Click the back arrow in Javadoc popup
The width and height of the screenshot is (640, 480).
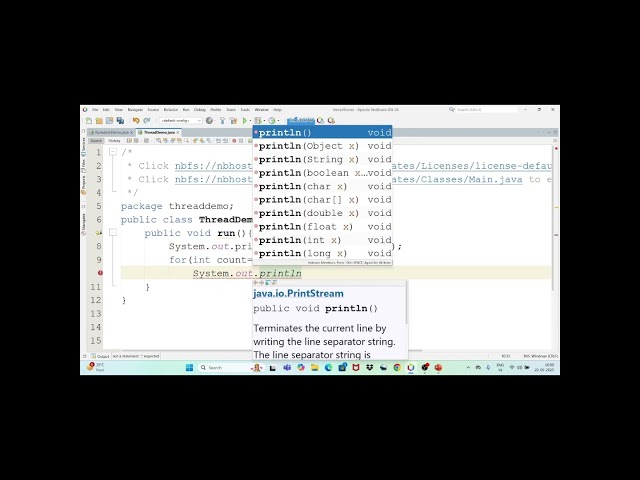pos(256,282)
